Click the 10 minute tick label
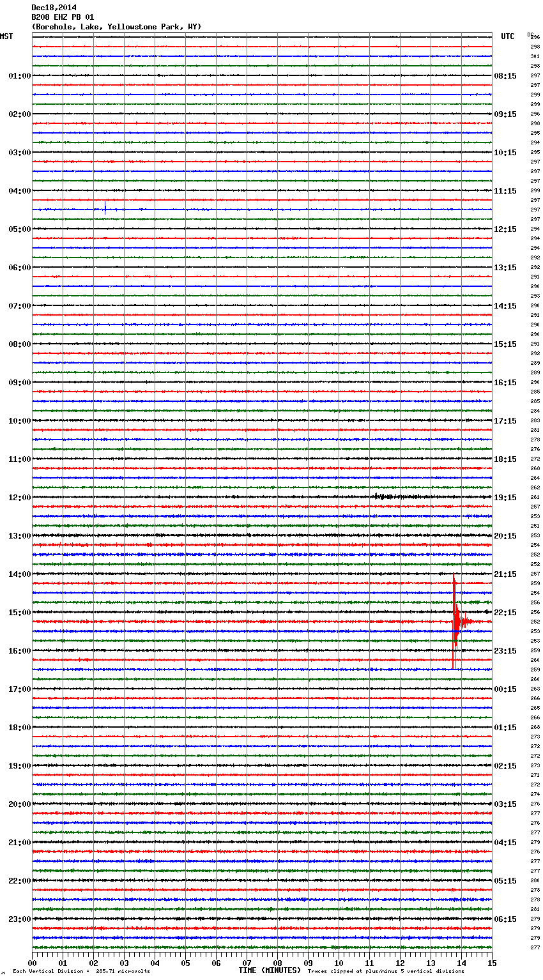The image size is (543, 980). click(339, 963)
